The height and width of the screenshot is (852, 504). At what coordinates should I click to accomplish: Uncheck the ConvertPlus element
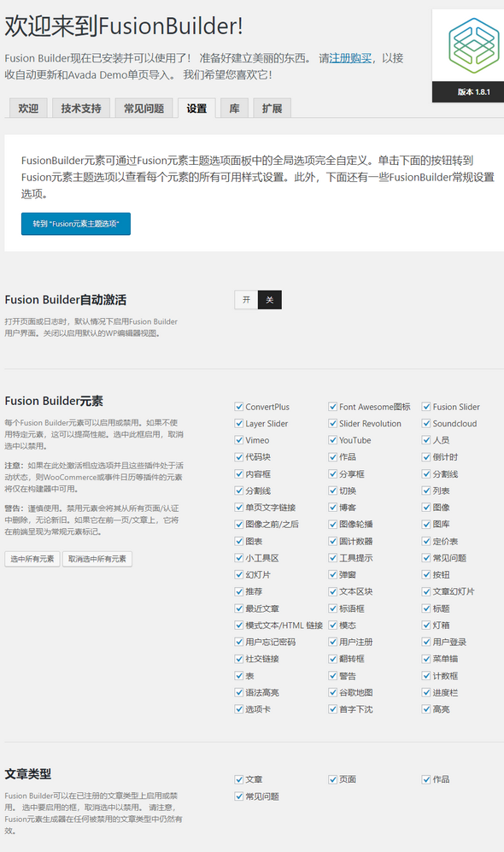click(x=239, y=407)
